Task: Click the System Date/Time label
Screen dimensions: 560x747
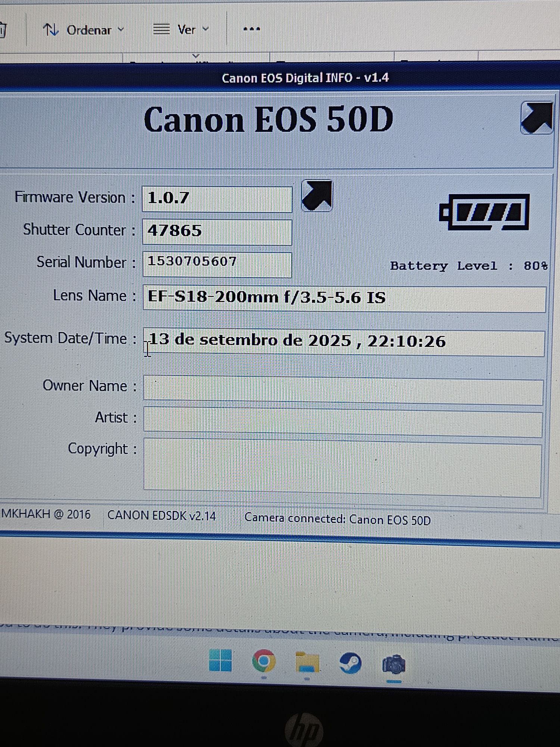Action: (70, 338)
